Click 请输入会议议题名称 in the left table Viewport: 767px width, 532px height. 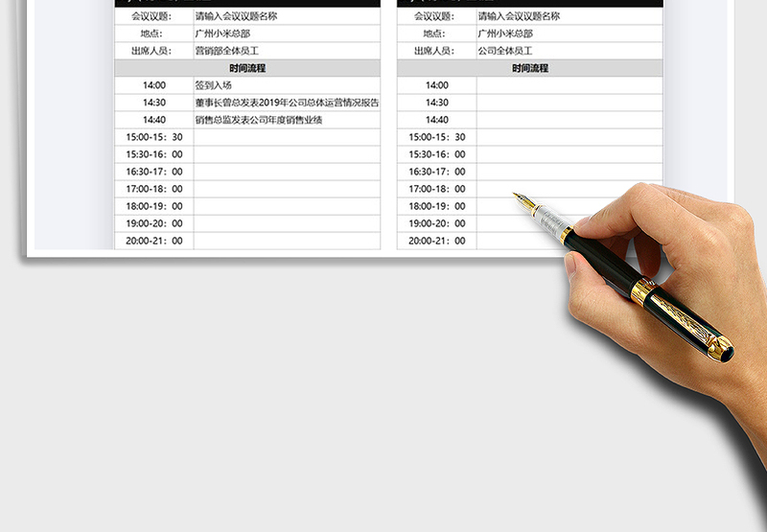(x=236, y=16)
